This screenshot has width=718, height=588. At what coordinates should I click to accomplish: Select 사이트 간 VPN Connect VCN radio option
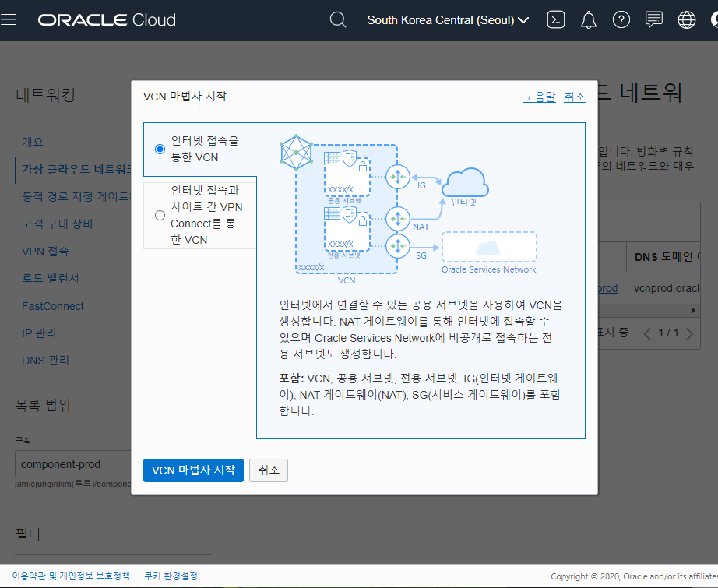tap(160, 215)
